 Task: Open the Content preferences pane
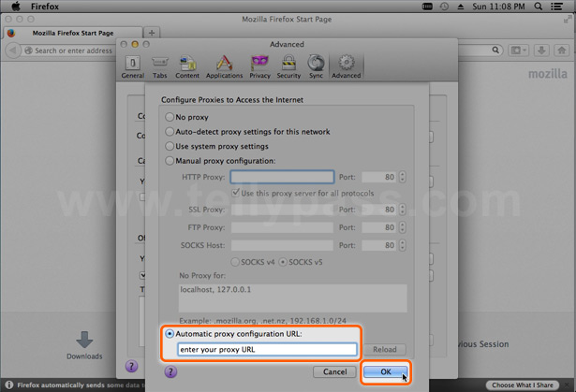(x=187, y=66)
